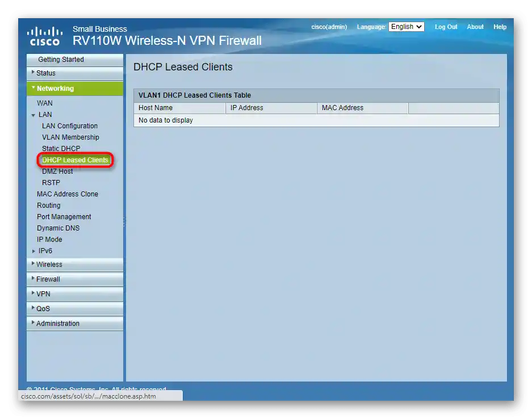
Task: Open Port Management page
Action: pos(64,217)
